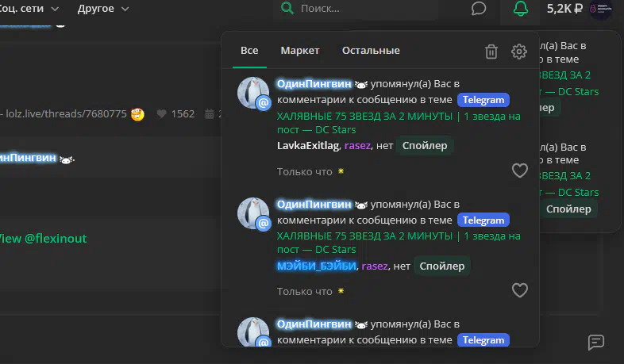Click rasez in the МЭЙБИ_БЭЙБИ notification
The width and height of the screenshot is (624, 364).
(x=375, y=266)
